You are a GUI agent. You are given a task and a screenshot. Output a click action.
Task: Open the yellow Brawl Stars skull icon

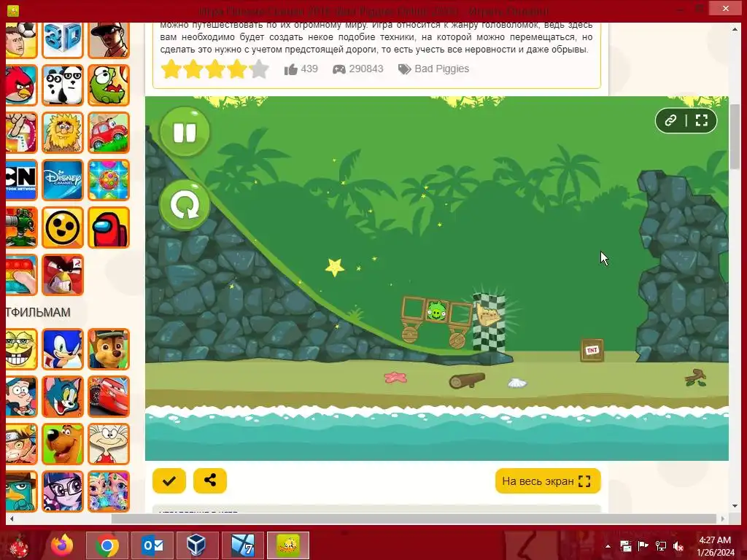[x=63, y=227]
